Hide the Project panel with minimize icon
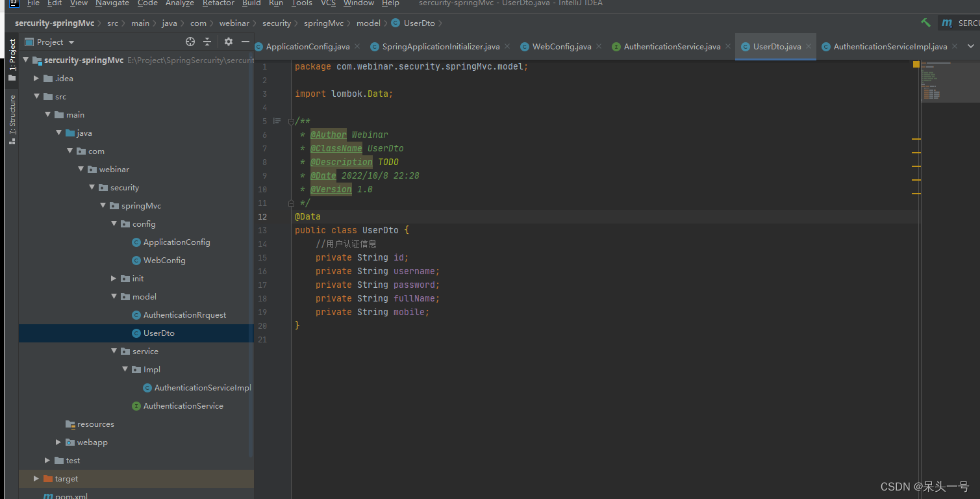The height and width of the screenshot is (499, 980). pyautogui.click(x=245, y=42)
